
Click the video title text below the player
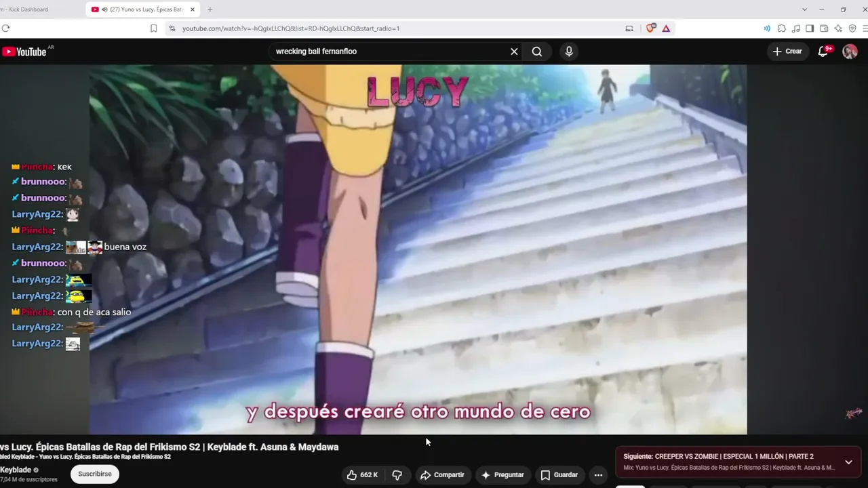170,447
